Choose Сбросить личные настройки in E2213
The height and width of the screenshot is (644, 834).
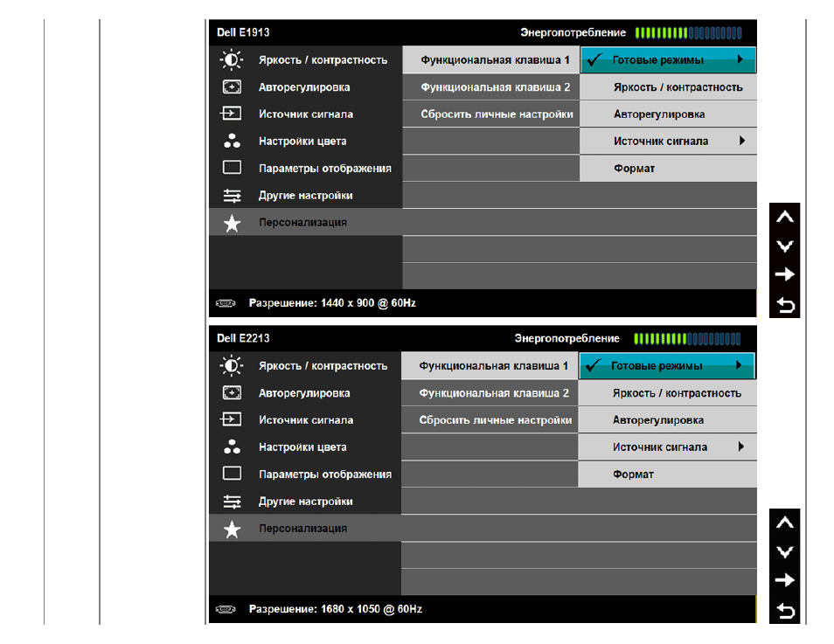pyautogui.click(x=490, y=419)
